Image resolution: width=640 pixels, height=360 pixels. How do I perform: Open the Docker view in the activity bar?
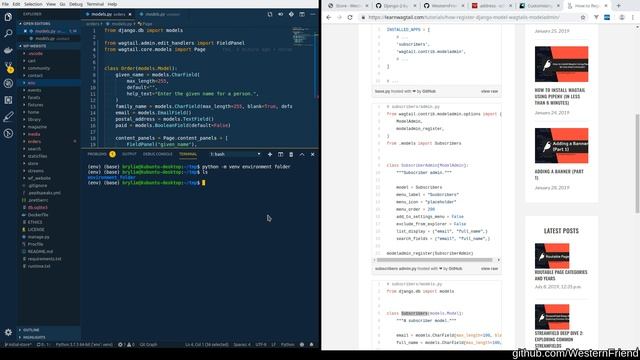pos(8,50)
